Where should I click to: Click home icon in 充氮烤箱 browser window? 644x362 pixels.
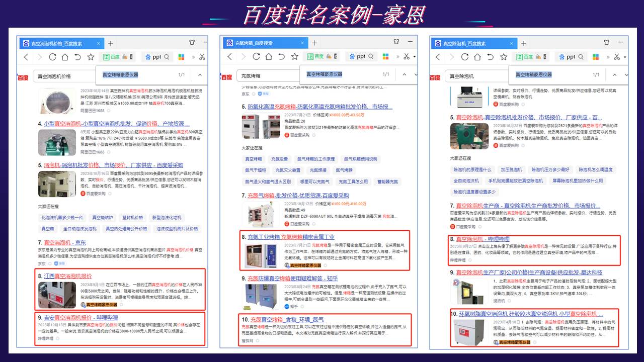point(269,56)
